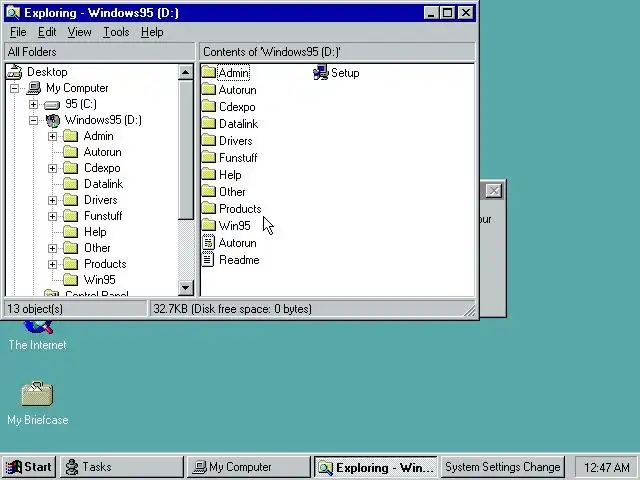
Task: Select Products label in folder tree
Action: [x=105, y=264]
